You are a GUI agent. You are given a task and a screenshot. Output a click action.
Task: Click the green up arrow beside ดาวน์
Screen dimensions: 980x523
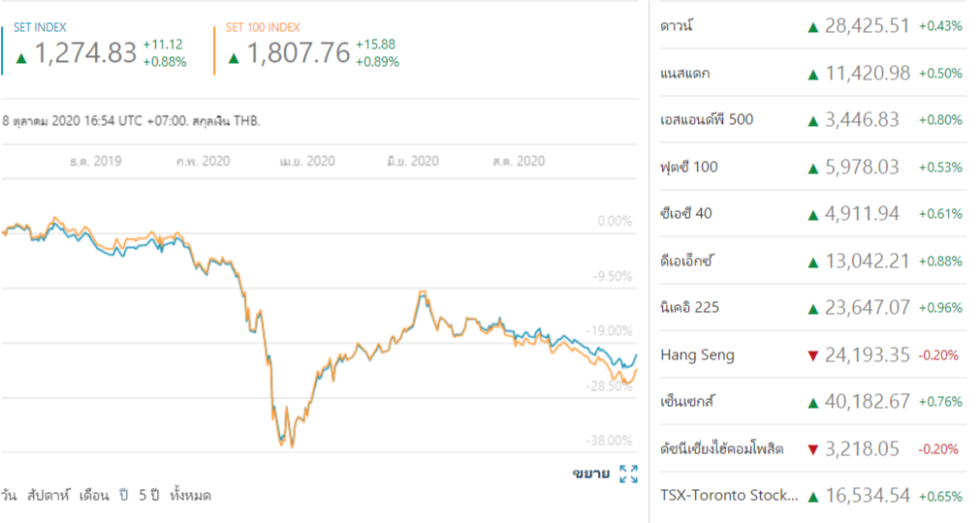(x=812, y=26)
